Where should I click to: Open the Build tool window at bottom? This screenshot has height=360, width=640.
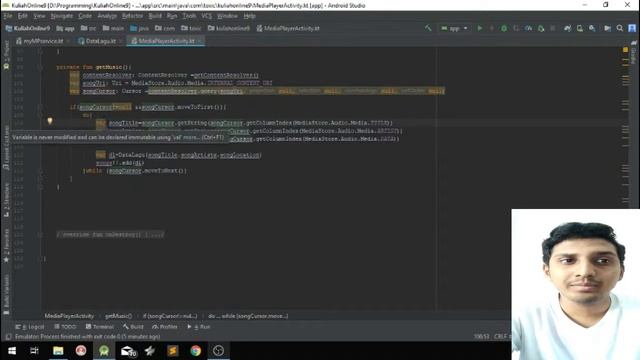tap(133, 327)
